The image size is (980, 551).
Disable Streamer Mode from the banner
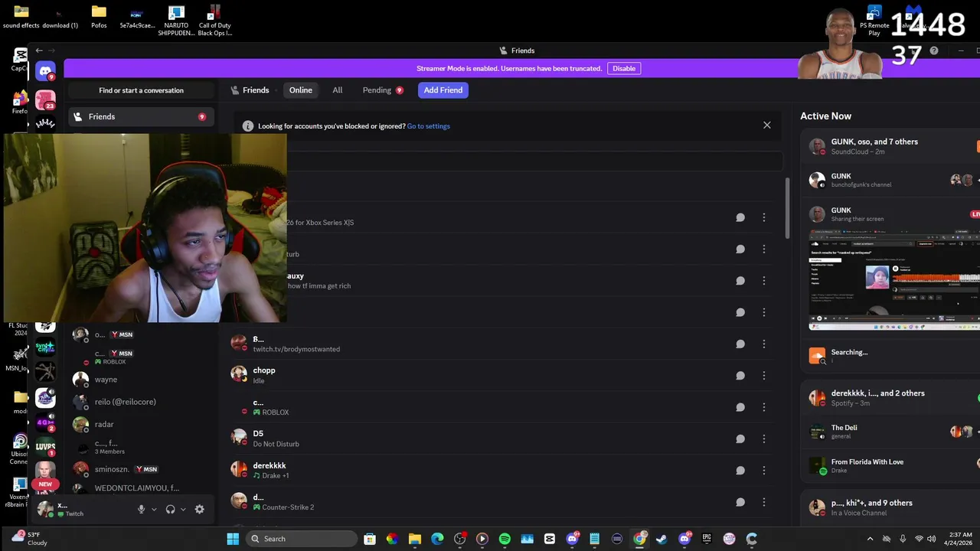click(x=624, y=68)
